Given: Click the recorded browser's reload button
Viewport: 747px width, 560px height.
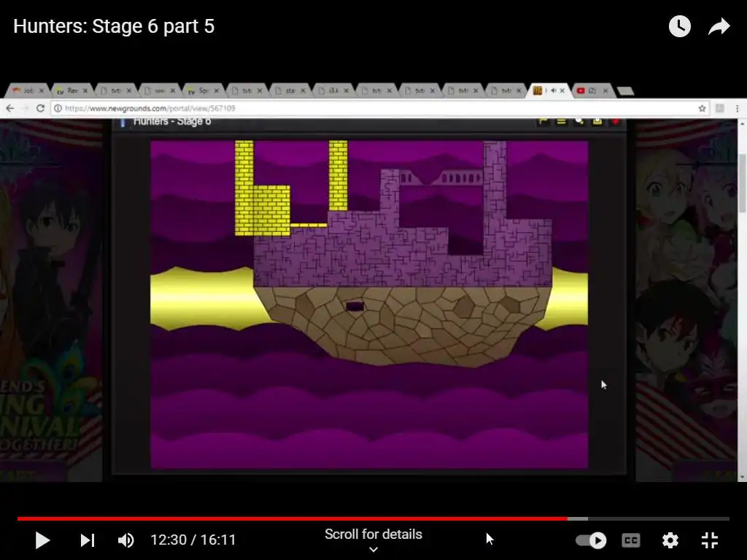Looking at the screenshot, I should coord(41,109).
